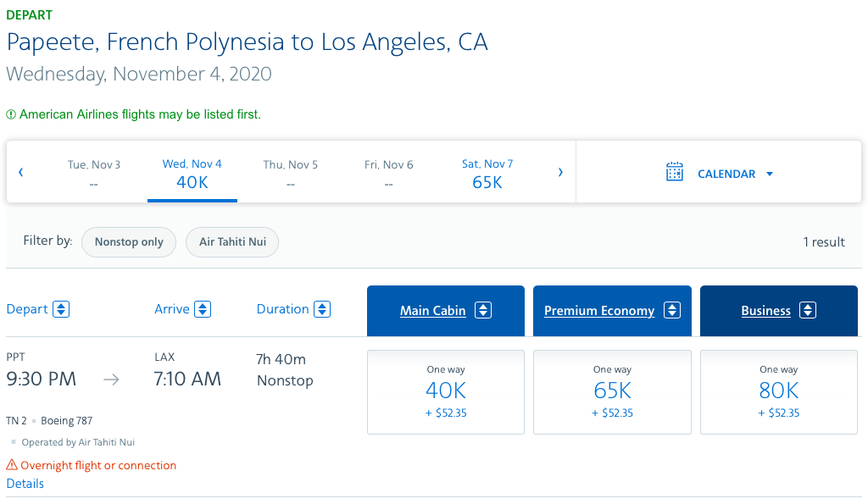Expand the Calendar dropdown arrow

770,174
